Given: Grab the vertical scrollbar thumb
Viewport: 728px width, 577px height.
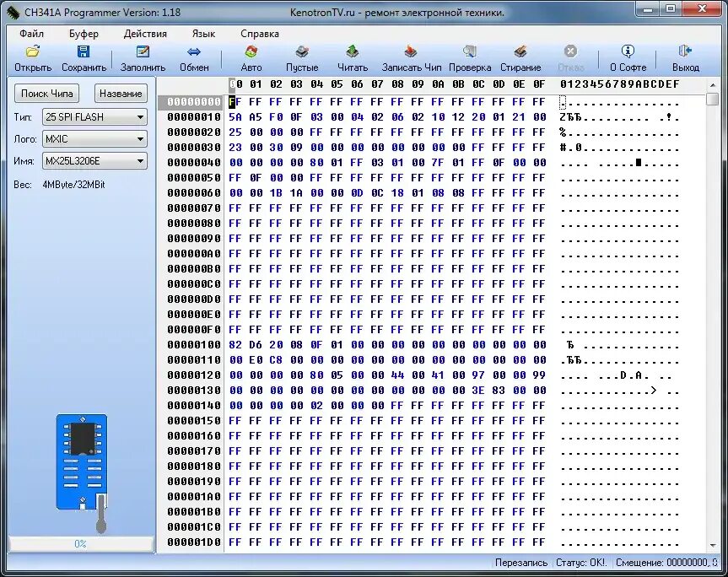Looking at the screenshot, I should [712, 100].
